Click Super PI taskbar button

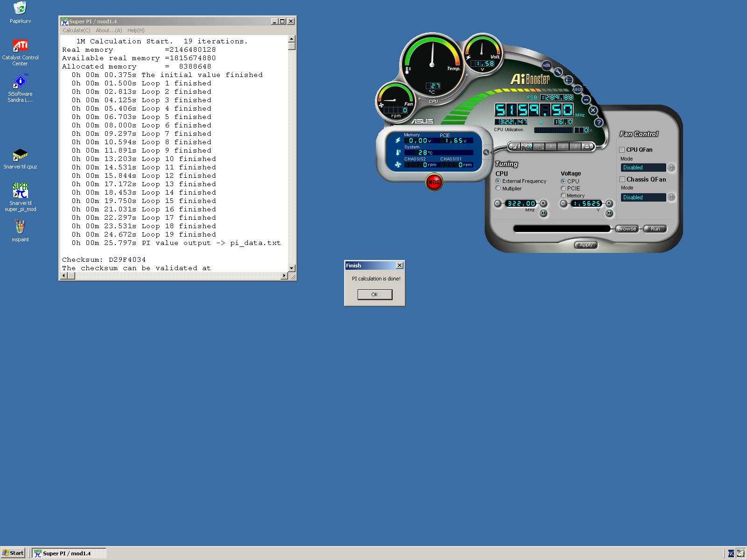(x=69, y=553)
